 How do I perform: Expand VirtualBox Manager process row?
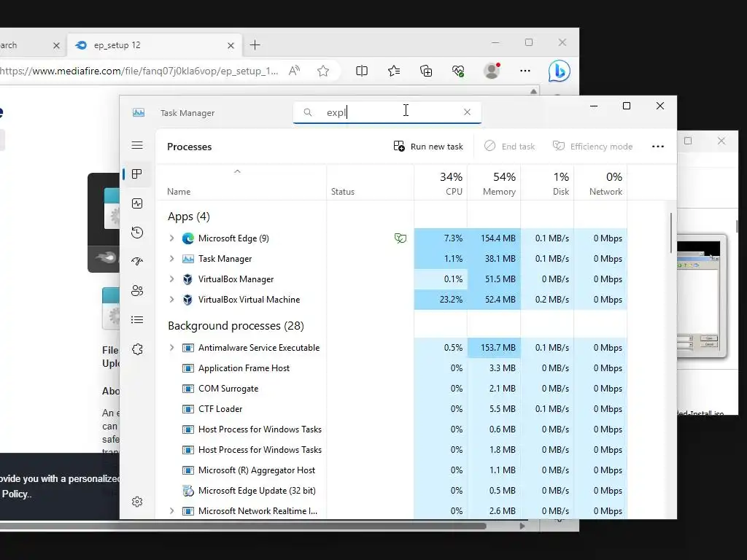pos(171,279)
